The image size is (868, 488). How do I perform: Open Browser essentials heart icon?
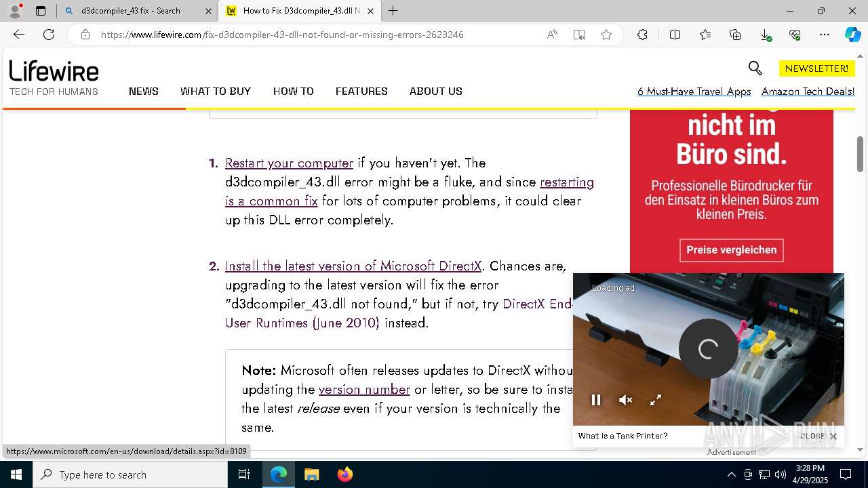[x=795, y=35]
